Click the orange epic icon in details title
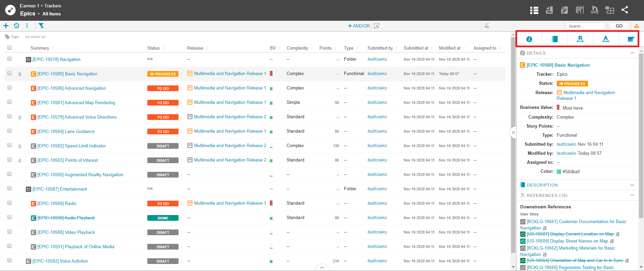This screenshot has height=271, width=644. 523,65
